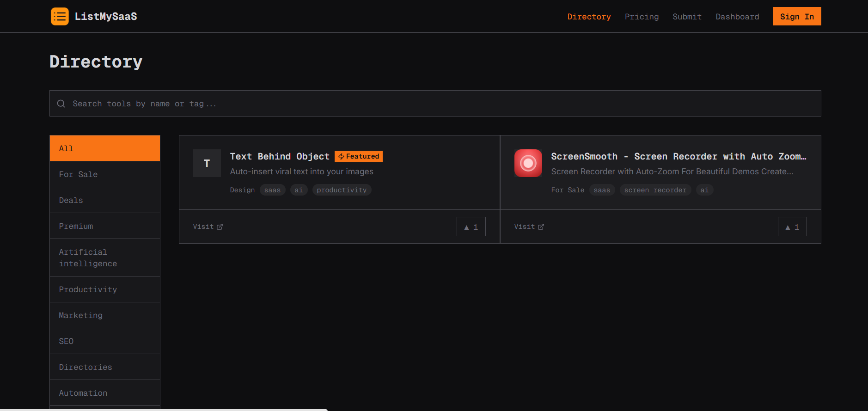The image size is (868, 411).
Task: Upvote Text Behind Object
Action: [471, 227]
